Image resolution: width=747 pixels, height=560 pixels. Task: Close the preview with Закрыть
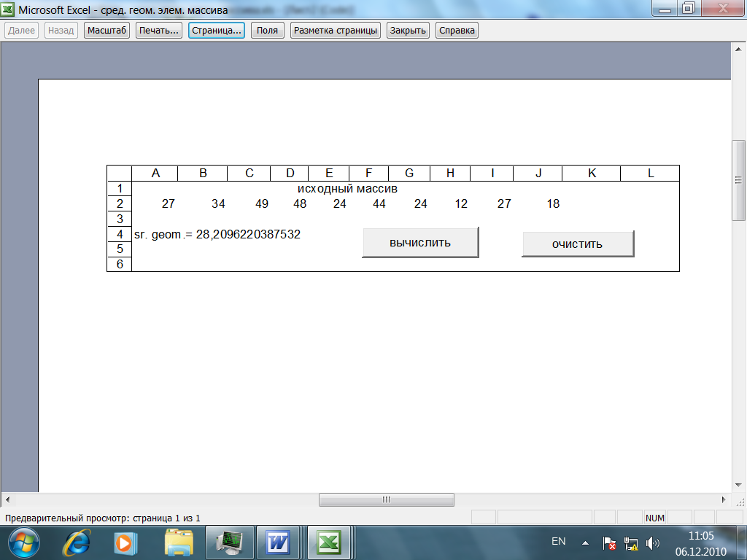pos(408,31)
